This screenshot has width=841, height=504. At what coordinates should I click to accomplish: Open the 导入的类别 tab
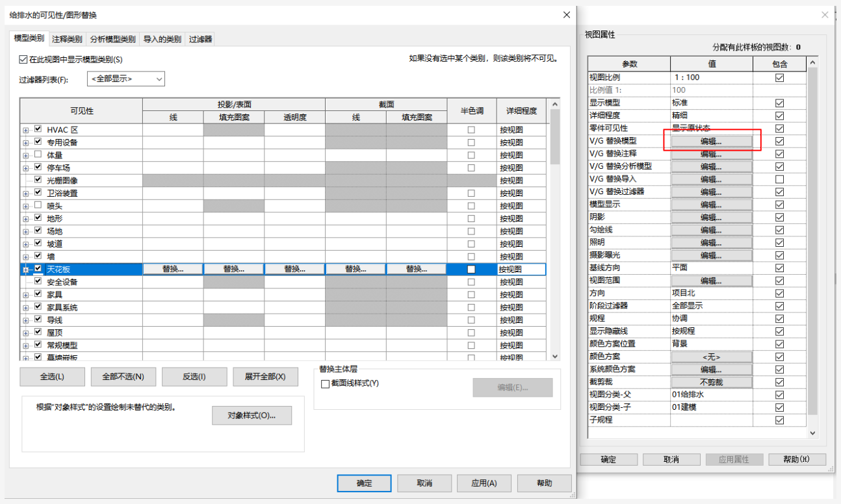[x=162, y=39]
